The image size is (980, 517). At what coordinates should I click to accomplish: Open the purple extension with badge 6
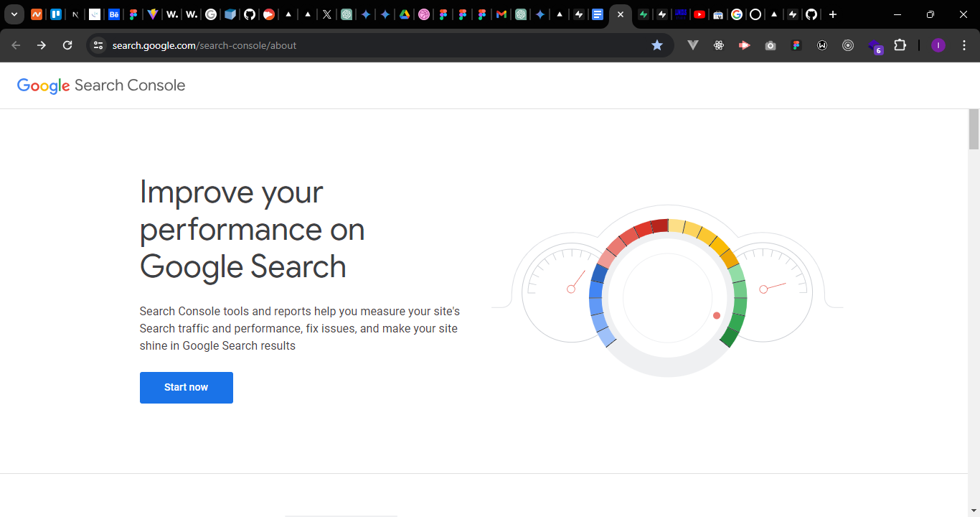[x=875, y=46]
